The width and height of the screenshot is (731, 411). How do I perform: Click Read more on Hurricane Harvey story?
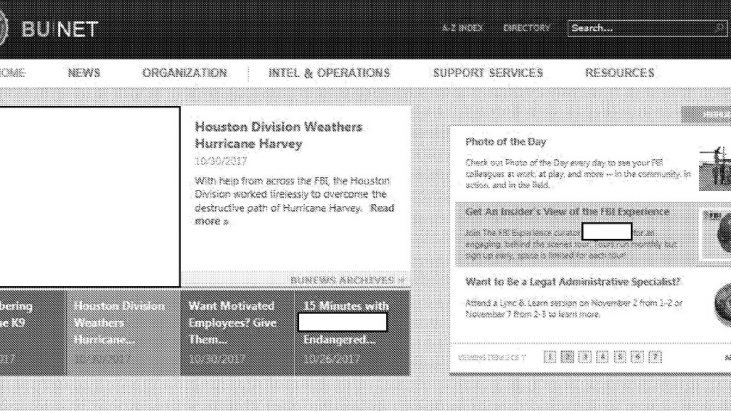[295, 214]
